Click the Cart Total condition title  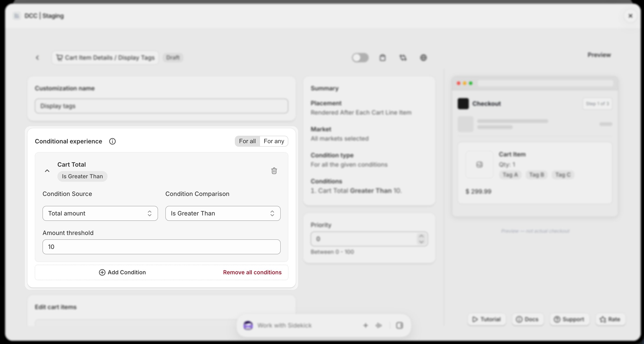[x=72, y=165]
